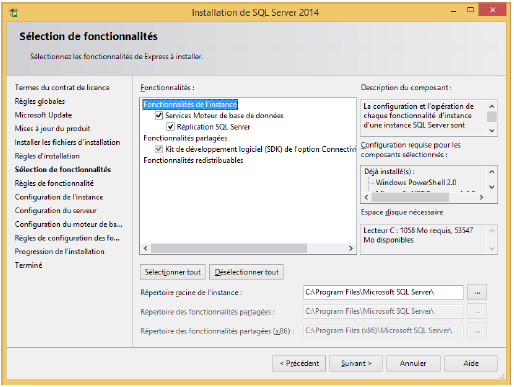The height and width of the screenshot is (387, 514).
Task: Click Désélectionner tout button
Action: pyautogui.click(x=246, y=272)
